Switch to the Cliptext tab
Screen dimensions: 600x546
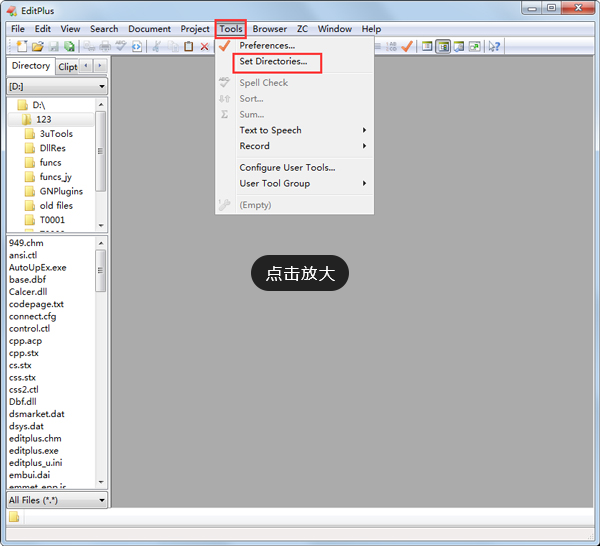67,67
